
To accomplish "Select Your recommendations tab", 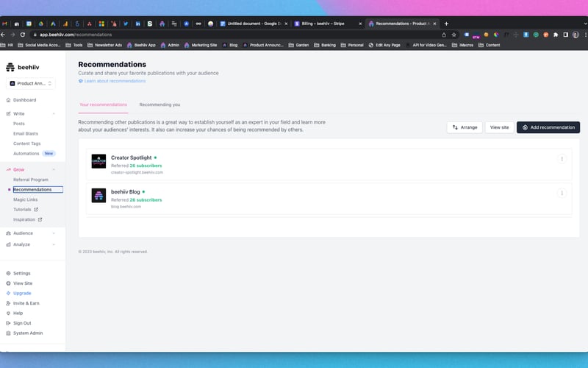I will click(x=103, y=105).
